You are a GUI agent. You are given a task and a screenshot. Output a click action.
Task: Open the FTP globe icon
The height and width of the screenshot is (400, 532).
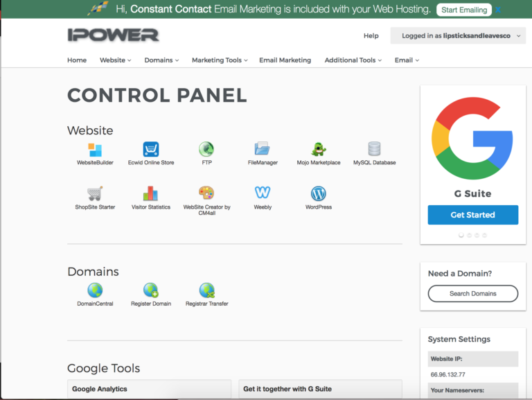click(x=206, y=149)
